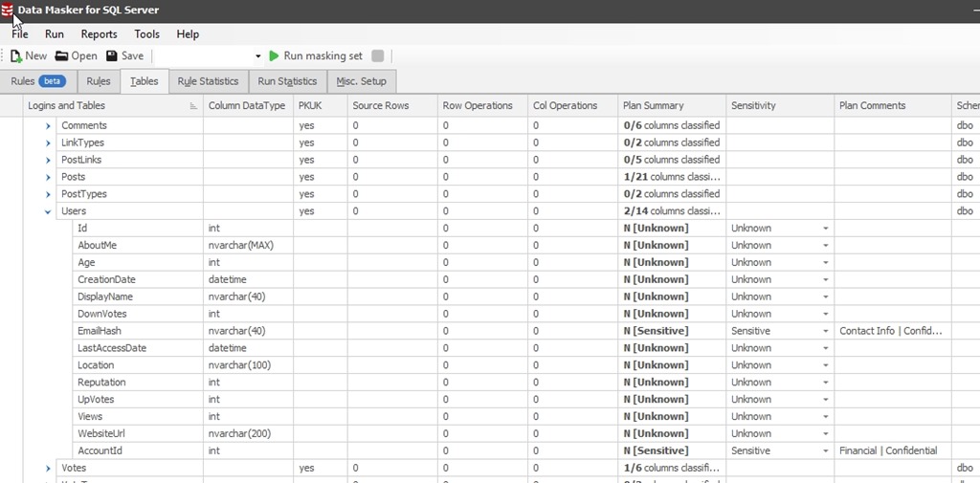Image resolution: width=980 pixels, height=483 pixels.
Task: Open the Reports menu
Action: (99, 34)
